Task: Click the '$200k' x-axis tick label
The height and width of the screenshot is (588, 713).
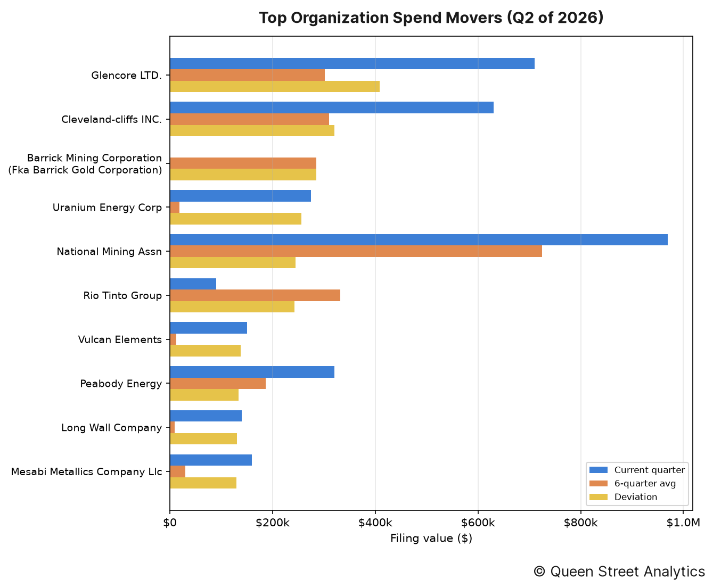Action: point(273,523)
